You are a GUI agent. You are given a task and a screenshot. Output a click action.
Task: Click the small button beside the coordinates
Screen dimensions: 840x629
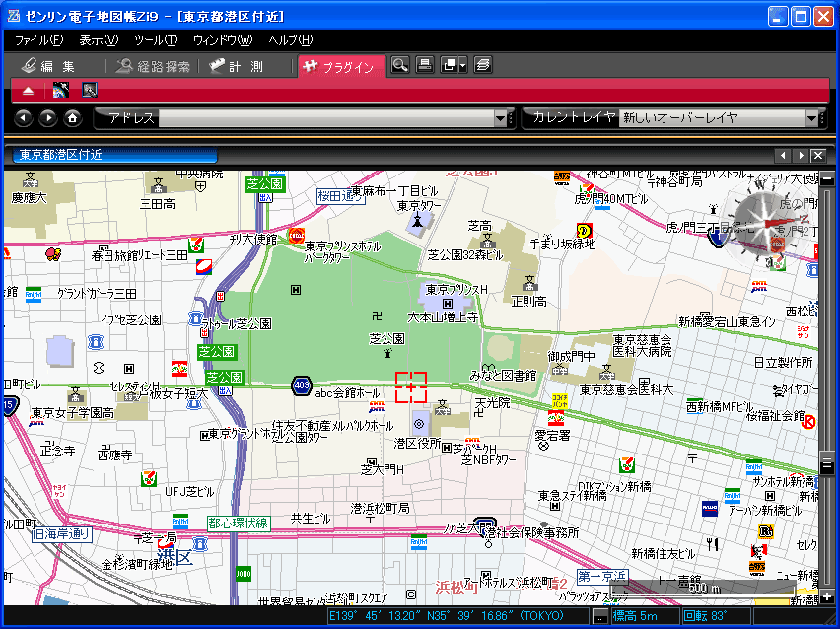pos(600,617)
